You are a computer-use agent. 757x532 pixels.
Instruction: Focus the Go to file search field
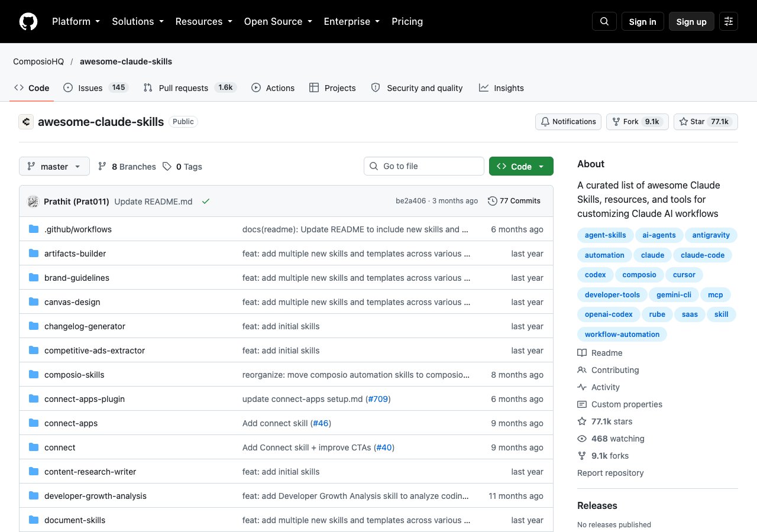[424, 166]
